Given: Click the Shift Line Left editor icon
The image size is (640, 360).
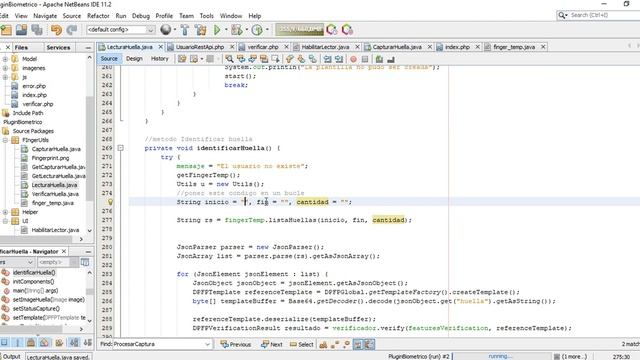Looking at the screenshot, I should point(327,59).
